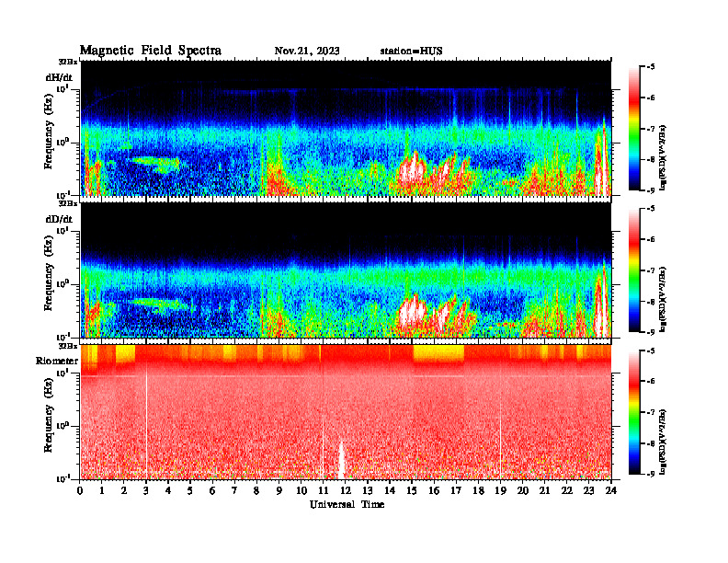728x563 pixels.
Task: Click hour tick label "2" on time axis
Action: pos(124,490)
